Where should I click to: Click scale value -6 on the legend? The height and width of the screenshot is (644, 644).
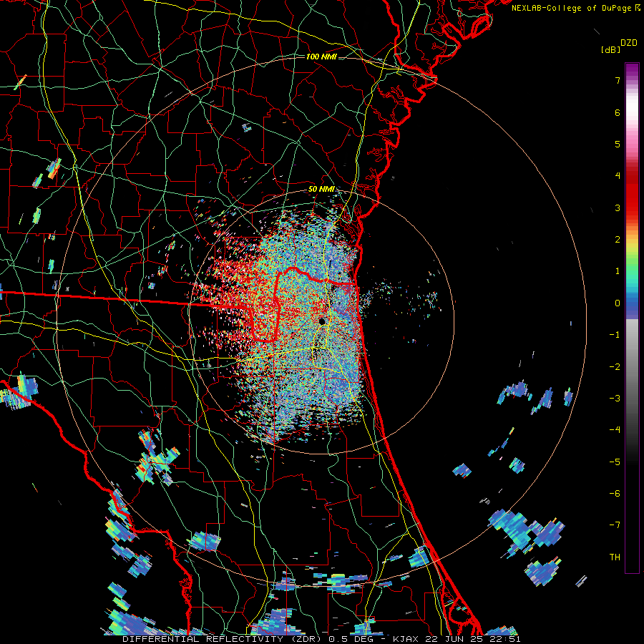tap(615, 494)
